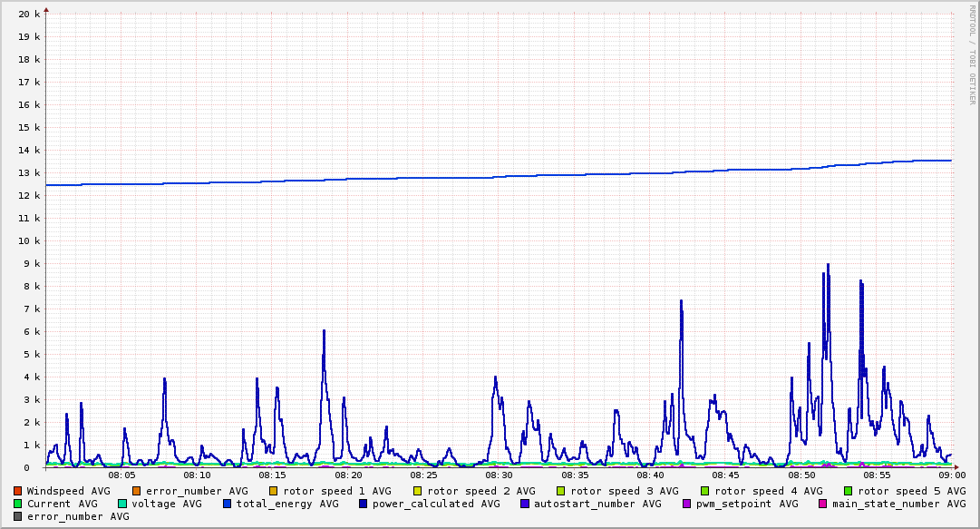The height and width of the screenshot is (529, 980).
Task: Click the green rotor speed 5 AVG swatch
Action: 849,491
